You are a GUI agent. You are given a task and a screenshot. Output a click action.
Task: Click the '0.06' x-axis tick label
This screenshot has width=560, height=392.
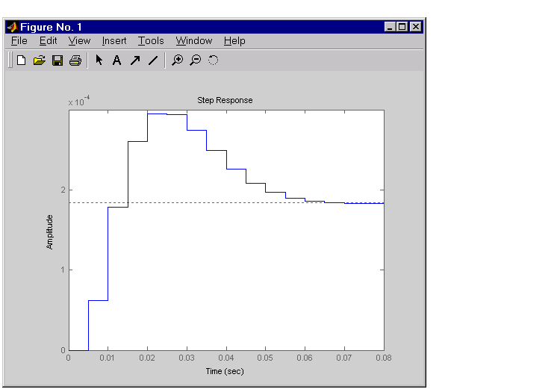click(305, 358)
